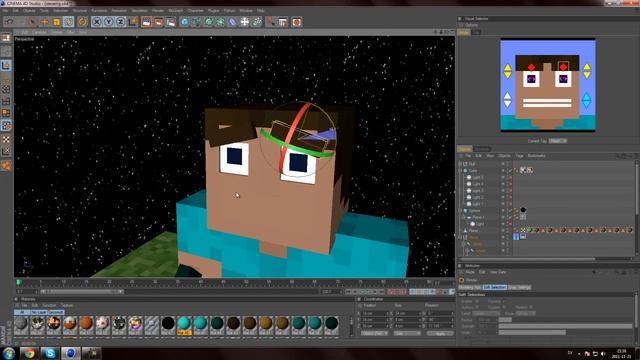Collapse the Plane.1 tree node

point(464,217)
